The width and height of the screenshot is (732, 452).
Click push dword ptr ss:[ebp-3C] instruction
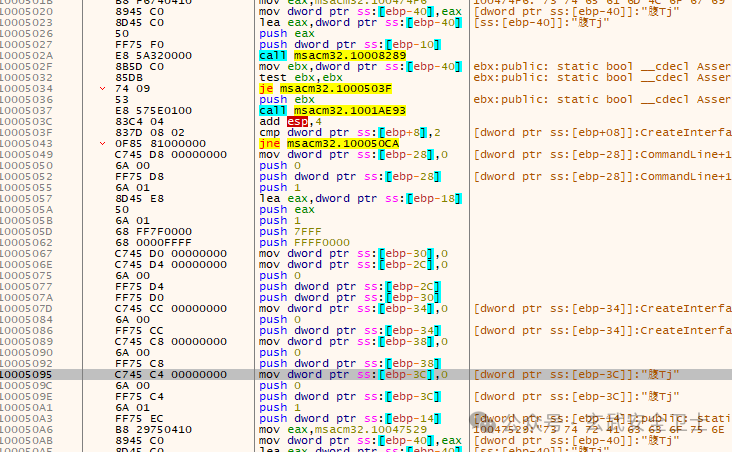[350, 396]
